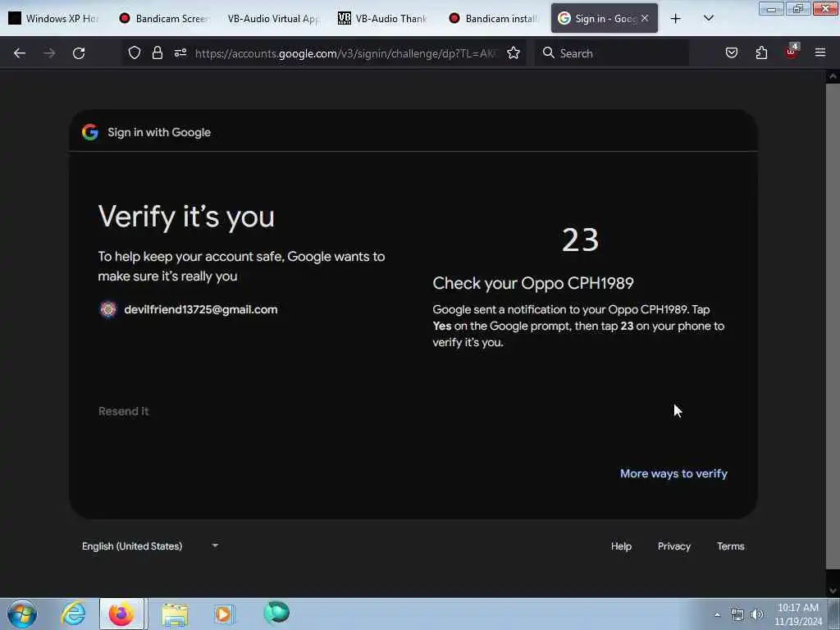
Task: Click the URL address bar field
Action: click(x=345, y=53)
